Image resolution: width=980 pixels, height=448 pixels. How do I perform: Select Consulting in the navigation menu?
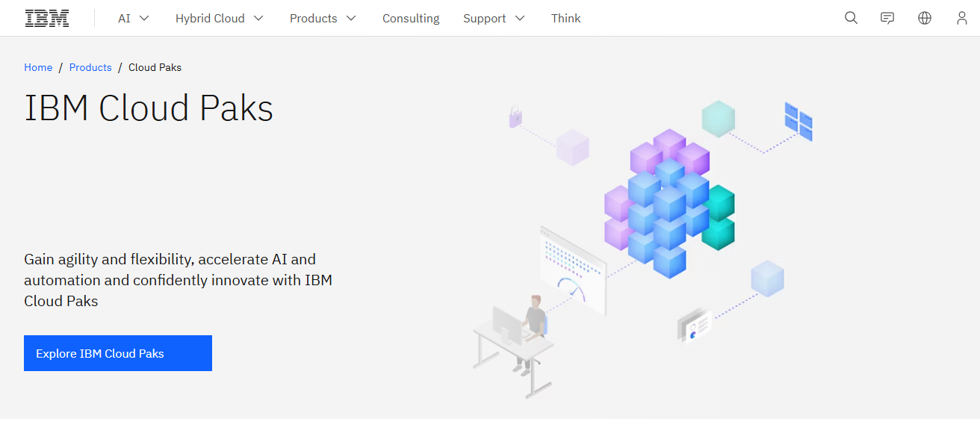[x=410, y=18]
